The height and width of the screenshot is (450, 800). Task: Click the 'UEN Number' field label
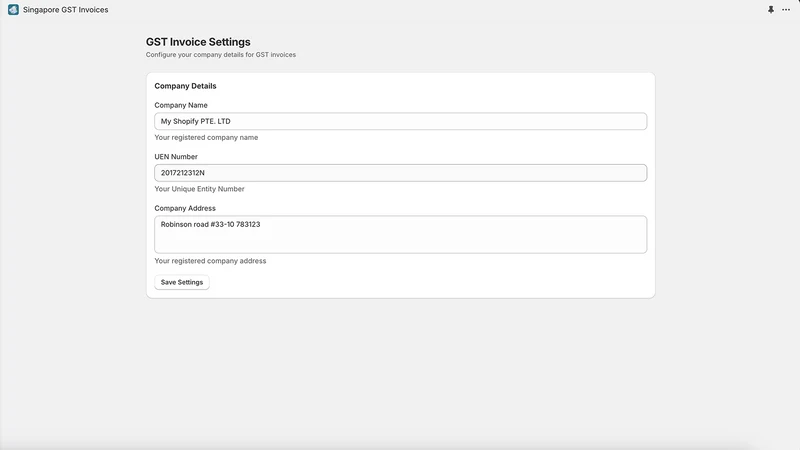click(176, 157)
